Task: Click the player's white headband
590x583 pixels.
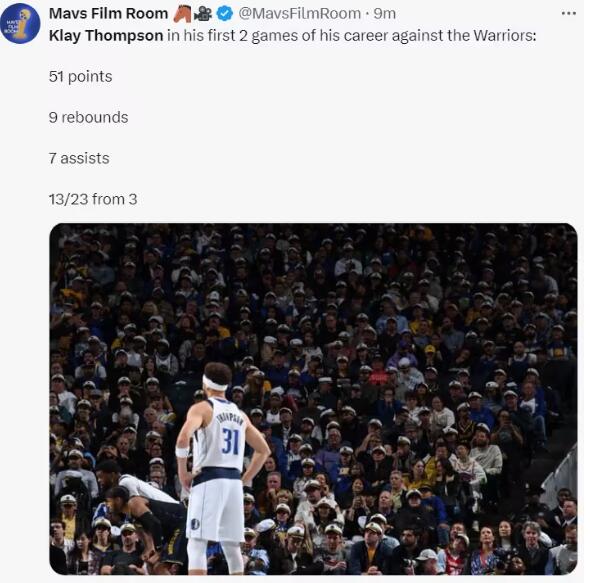Action: (x=214, y=384)
